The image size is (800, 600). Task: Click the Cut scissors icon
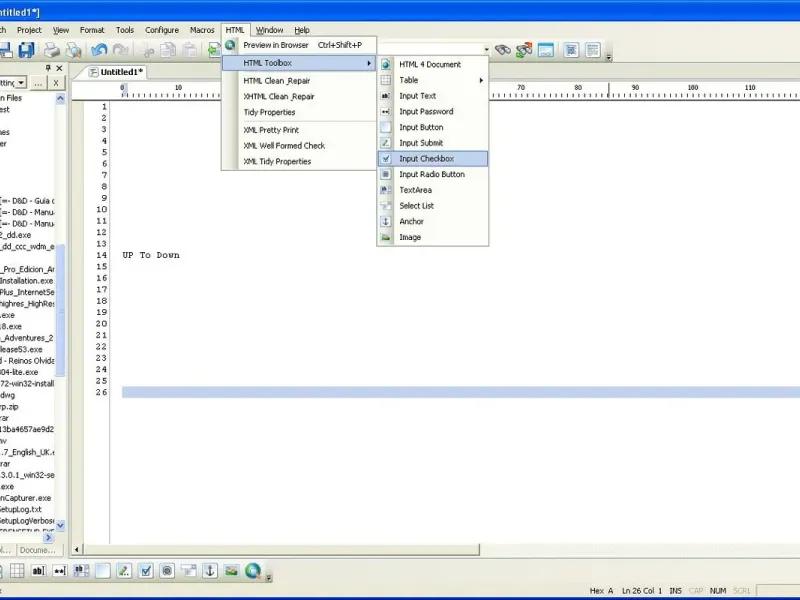148,50
